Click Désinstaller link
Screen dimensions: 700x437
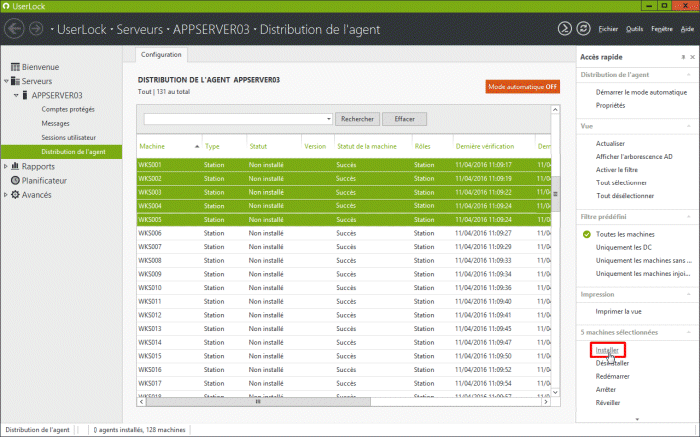[x=612, y=363]
